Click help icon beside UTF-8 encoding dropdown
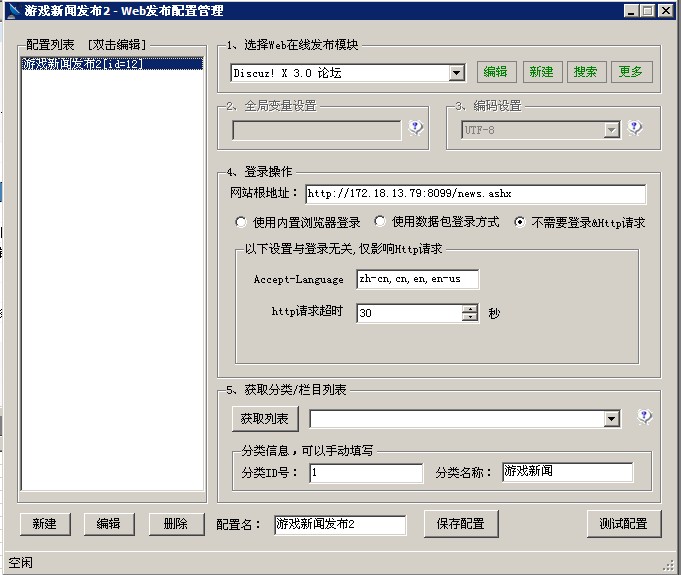Viewport: 681px width, 575px height. (x=635, y=128)
